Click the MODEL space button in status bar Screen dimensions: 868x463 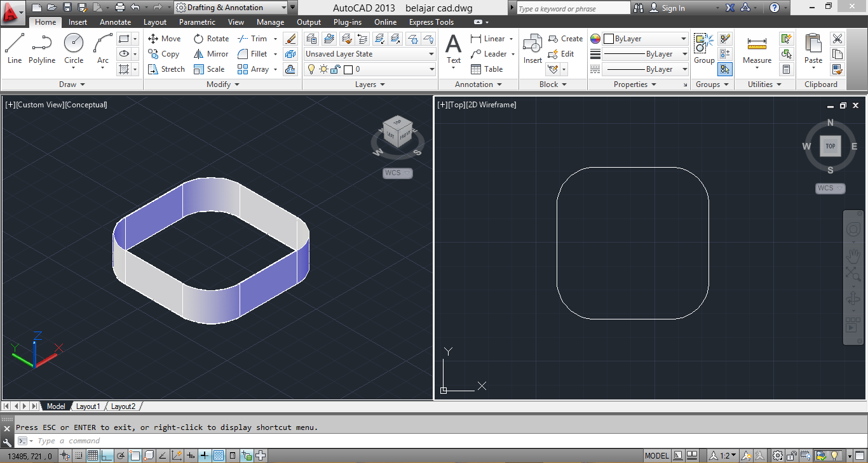tap(656, 455)
